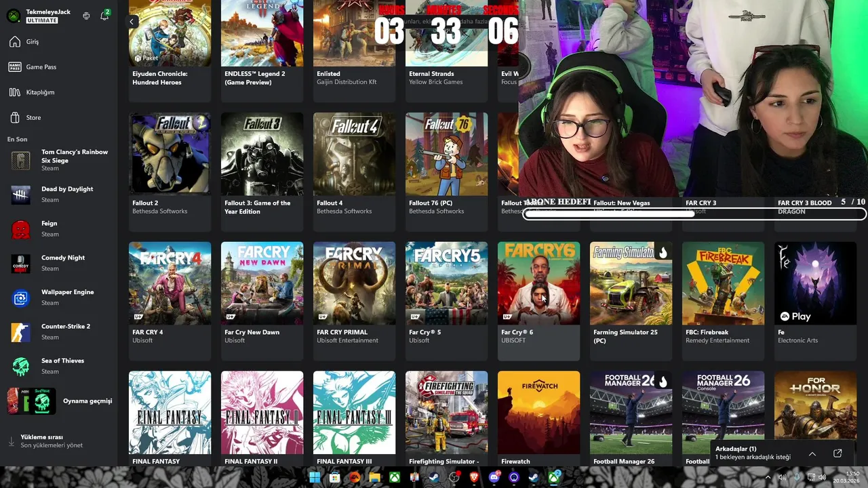This screenshot has width=868, height=488.
Task: Open the Far Cry 6 game tile
Action: click(x=538, y=302)
